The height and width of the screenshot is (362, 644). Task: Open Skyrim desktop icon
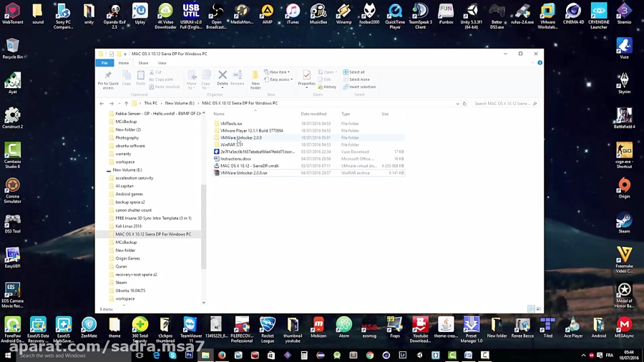(624, 83)
